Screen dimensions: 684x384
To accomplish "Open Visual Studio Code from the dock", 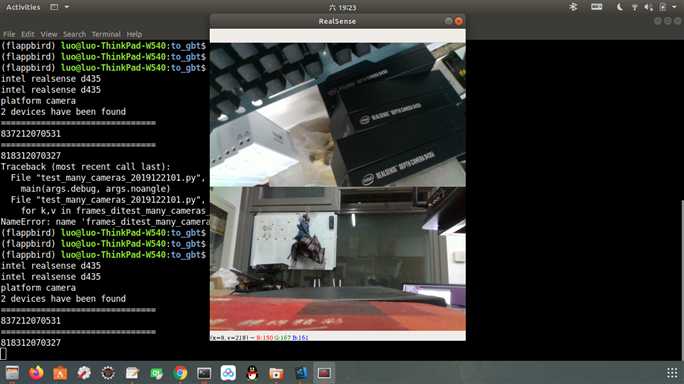I will pos(301,373).
